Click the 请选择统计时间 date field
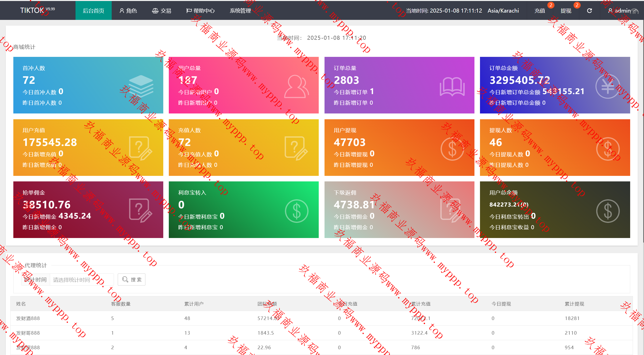The height and width of the screenshot is (355, 644). coord(82,280)
